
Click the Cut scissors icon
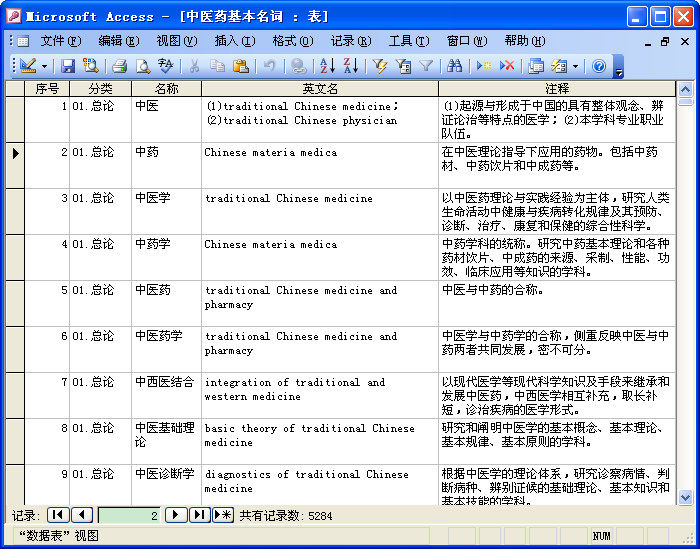pyautogui.click(x=194, y=66)
